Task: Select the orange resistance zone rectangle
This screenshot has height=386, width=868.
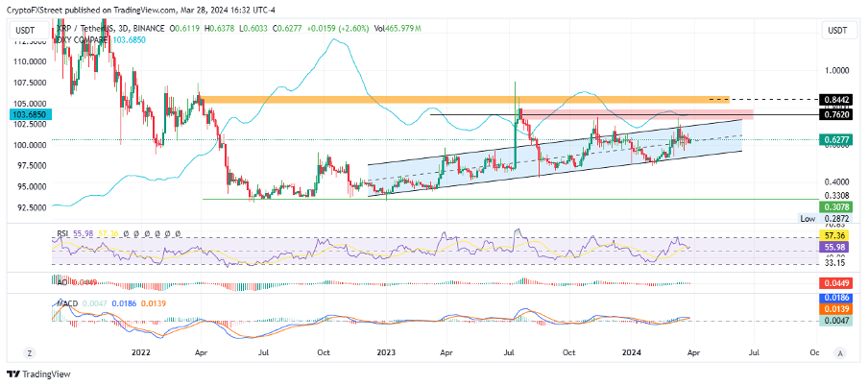Action: click(465, 100)
